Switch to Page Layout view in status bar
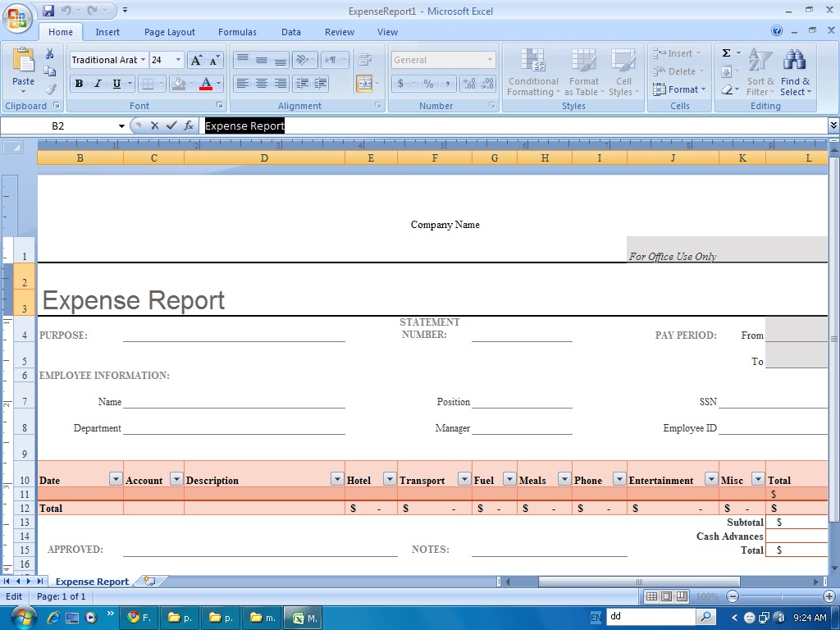Viewport: 840px width, 630px height. click(x=666, y=596)
